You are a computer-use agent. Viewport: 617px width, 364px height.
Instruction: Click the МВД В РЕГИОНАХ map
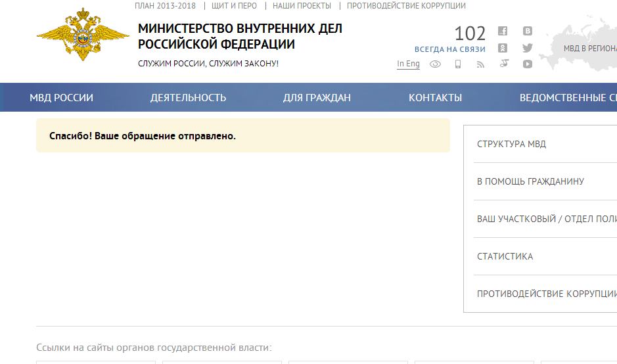[x=578, y=43]
